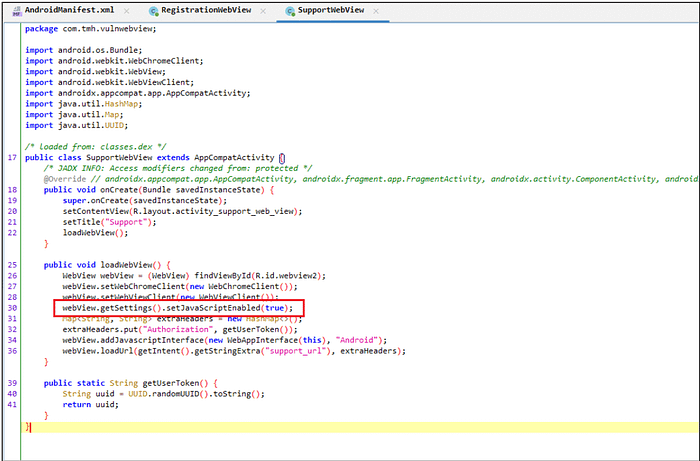Open the RegistrationWebView tab

click(206, 10)
